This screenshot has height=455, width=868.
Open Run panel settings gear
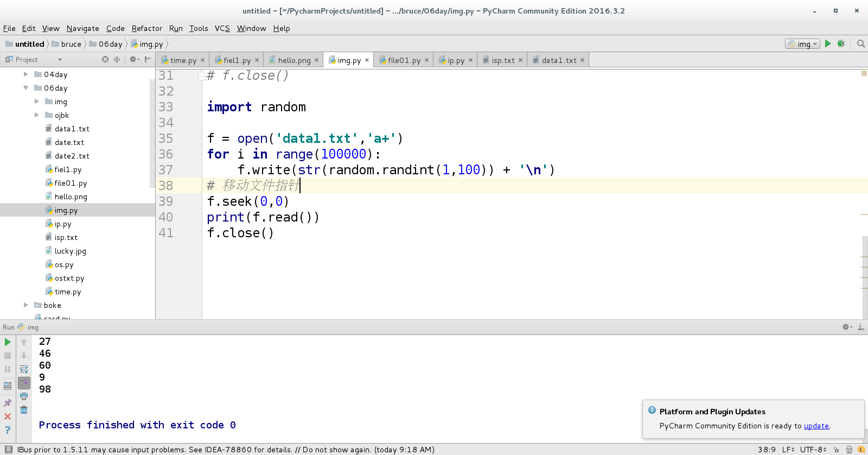847,327
